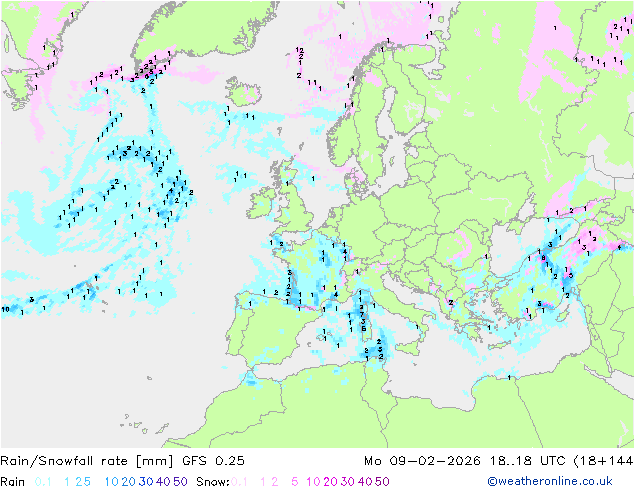Select the Rain 40 legend color value
Image resolution: width=634 pixels, height=490 pixels.
point(163,482)
